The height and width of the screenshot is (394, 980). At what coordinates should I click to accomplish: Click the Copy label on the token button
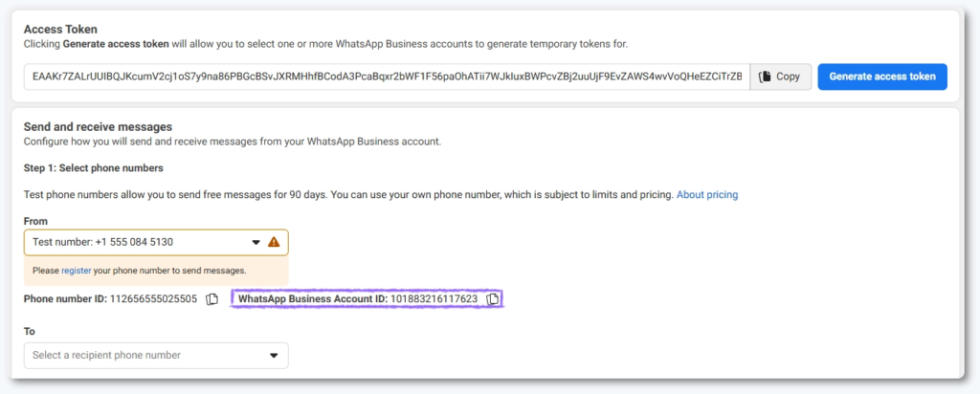coord(788,77)
